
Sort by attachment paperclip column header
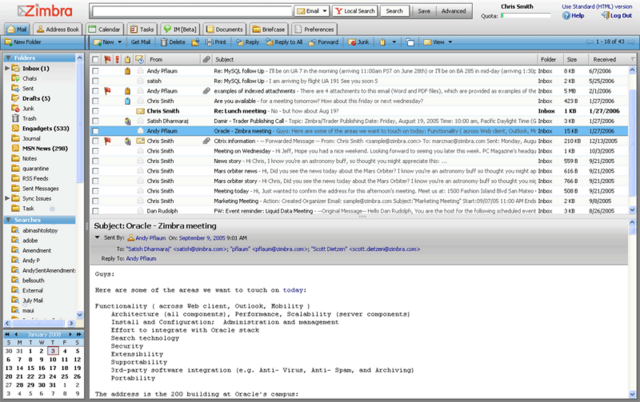tap(207, 60)
